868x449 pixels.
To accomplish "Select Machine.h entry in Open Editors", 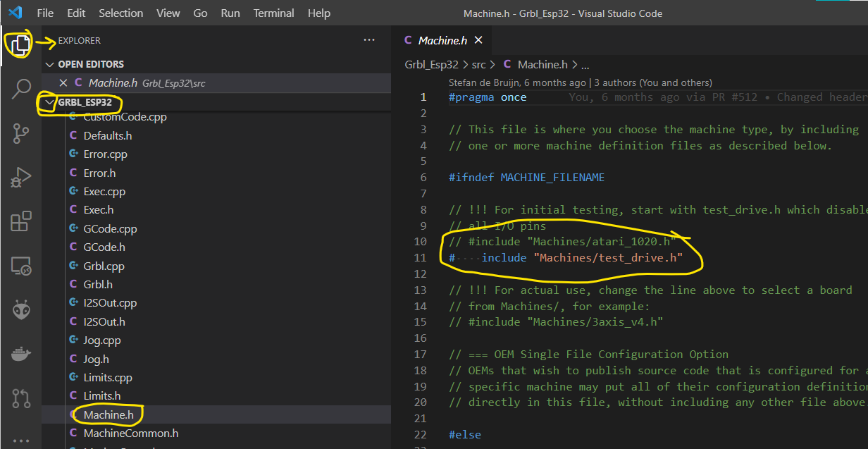I will coord(216,82).
